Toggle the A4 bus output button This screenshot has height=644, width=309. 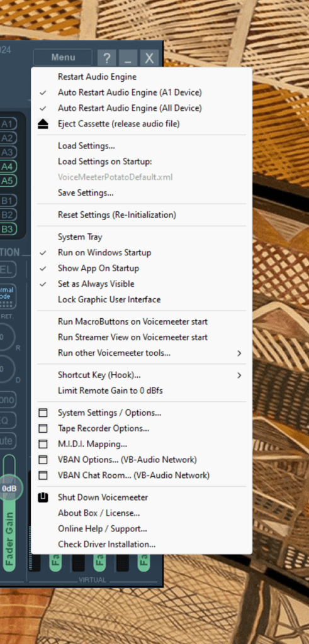[x=8, y=166]
